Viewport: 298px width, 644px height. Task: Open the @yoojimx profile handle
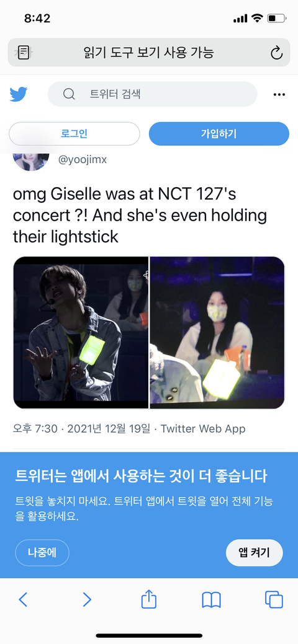click(x=83, y=160)
